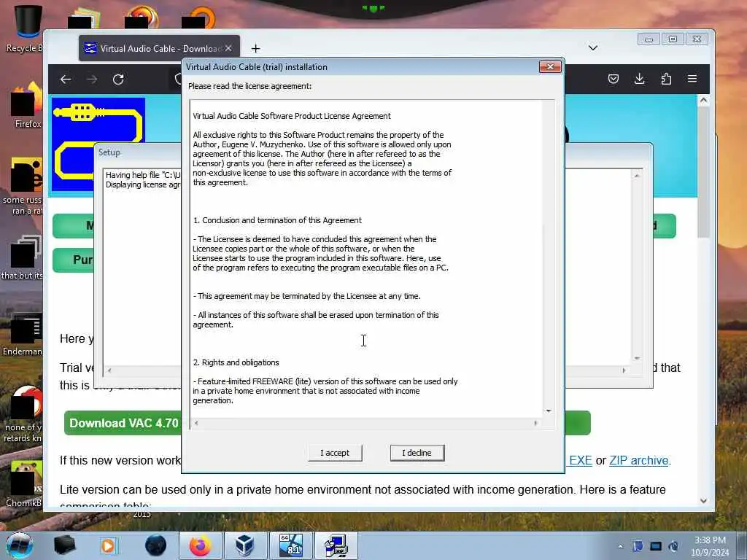Click the Setup log scroll-down arrow
This screenshot has width=747, height=560.
[x=637, y=358]
